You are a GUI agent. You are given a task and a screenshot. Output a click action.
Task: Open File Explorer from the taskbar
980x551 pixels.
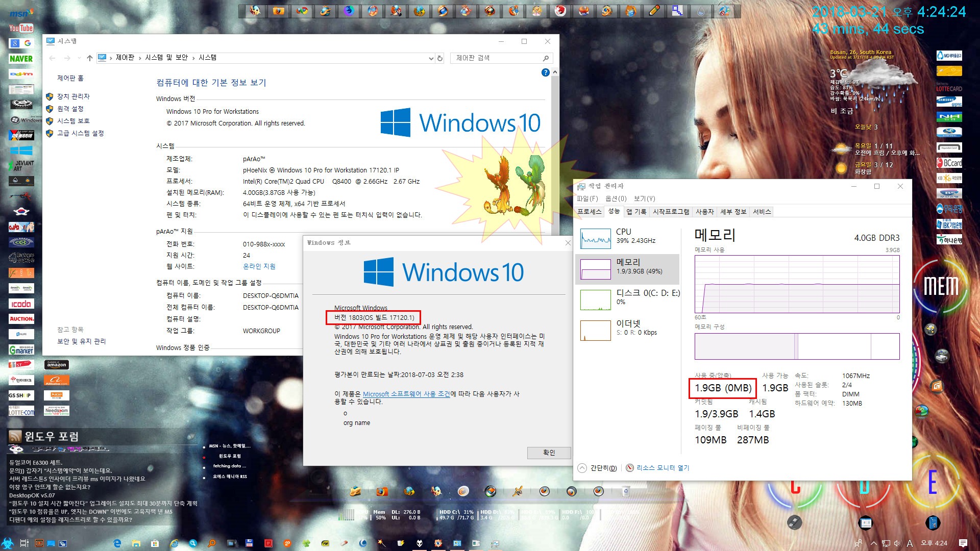[136, 543]
